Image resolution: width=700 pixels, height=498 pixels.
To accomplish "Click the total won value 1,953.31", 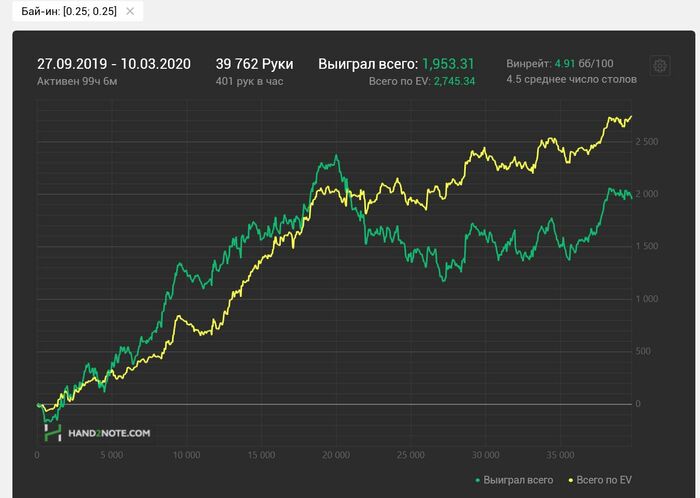I will click(x=448, y=64).
